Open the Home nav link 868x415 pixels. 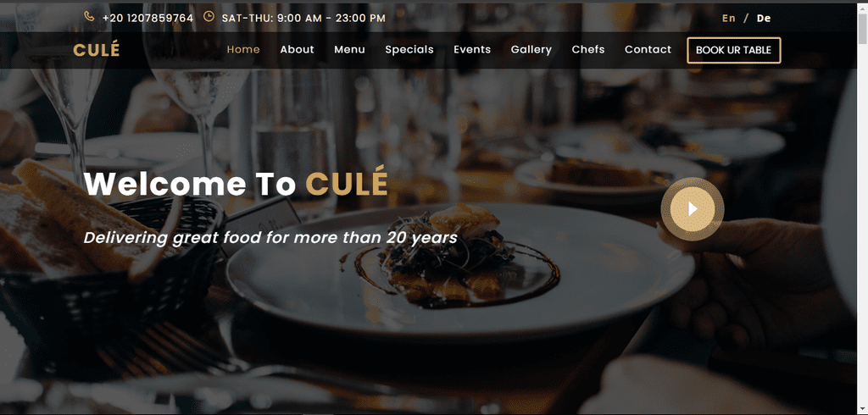click(243, 50)
